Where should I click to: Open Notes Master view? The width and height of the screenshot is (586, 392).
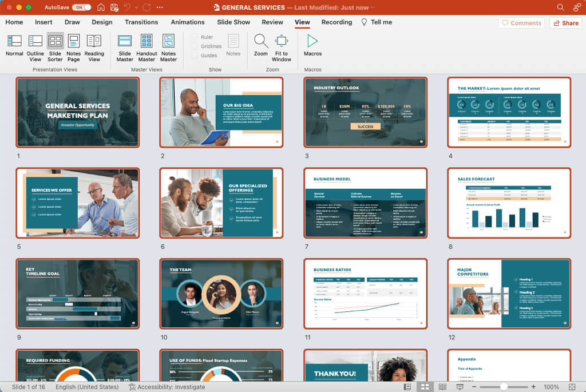pos(169,48)
